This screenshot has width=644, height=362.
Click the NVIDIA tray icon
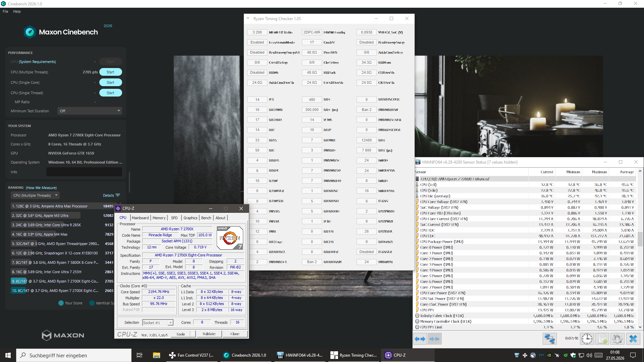549,355
